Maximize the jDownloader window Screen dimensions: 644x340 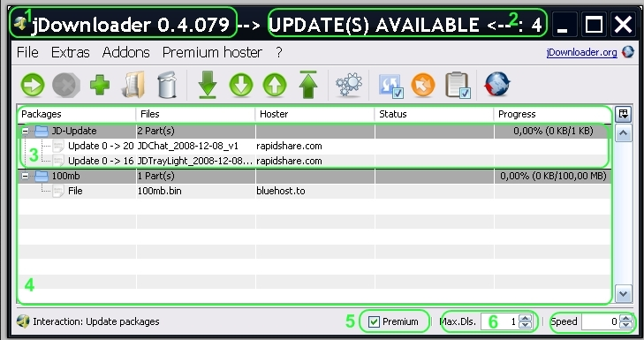coord(594,25)
